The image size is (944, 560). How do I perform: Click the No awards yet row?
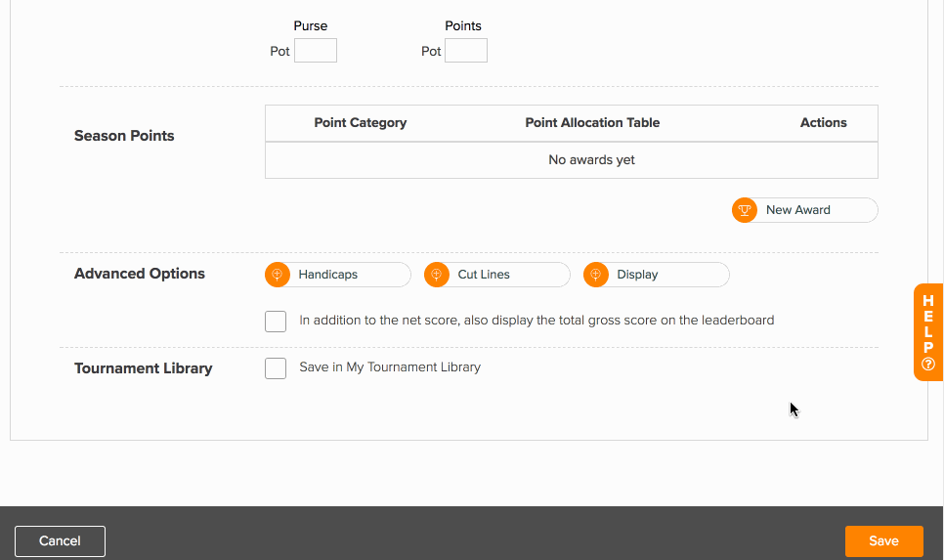tap(572, 160)
